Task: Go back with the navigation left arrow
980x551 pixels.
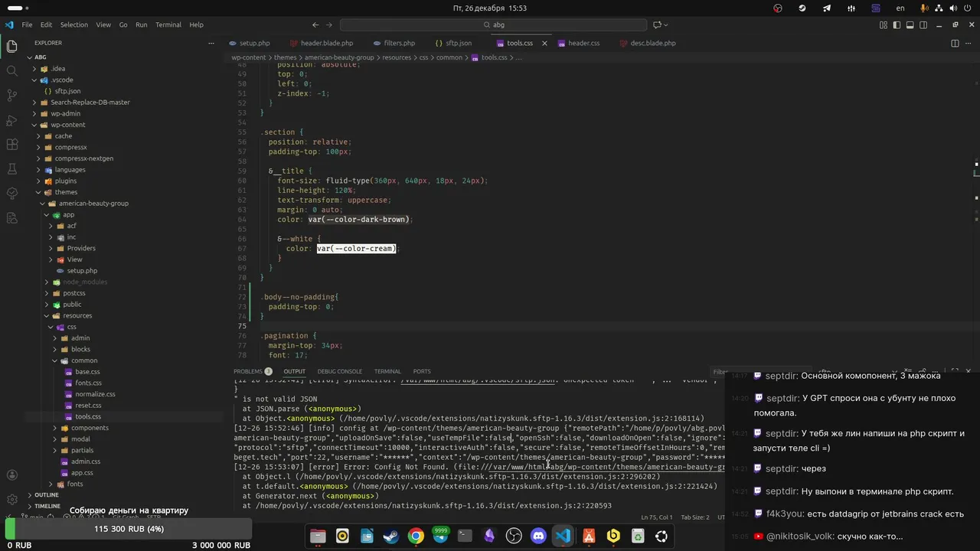Action: point(315,24)
